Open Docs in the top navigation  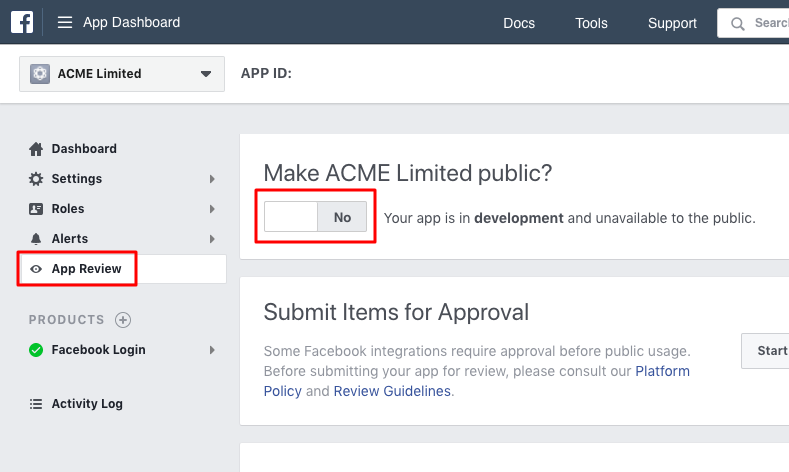(519, 23)
